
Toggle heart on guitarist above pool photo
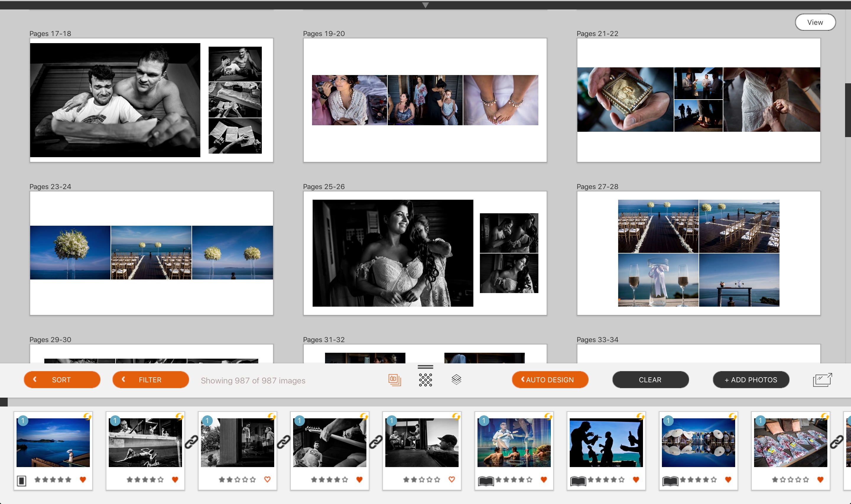tap(544, 479)
